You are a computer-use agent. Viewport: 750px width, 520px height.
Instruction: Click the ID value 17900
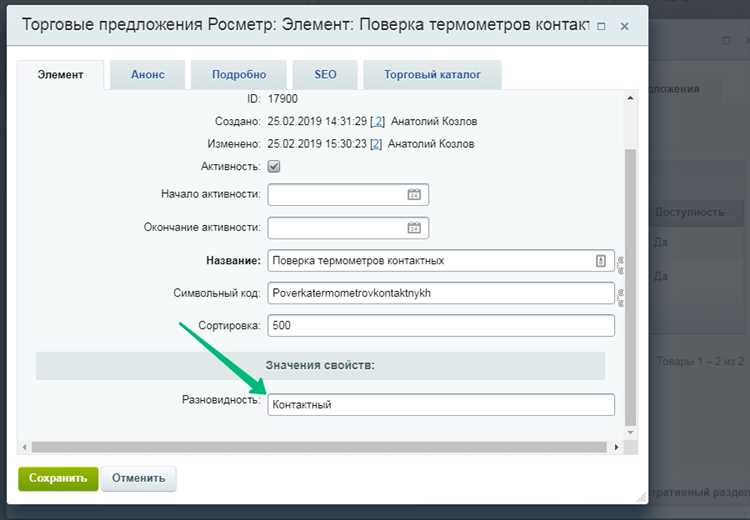click(x=283, y=99)
